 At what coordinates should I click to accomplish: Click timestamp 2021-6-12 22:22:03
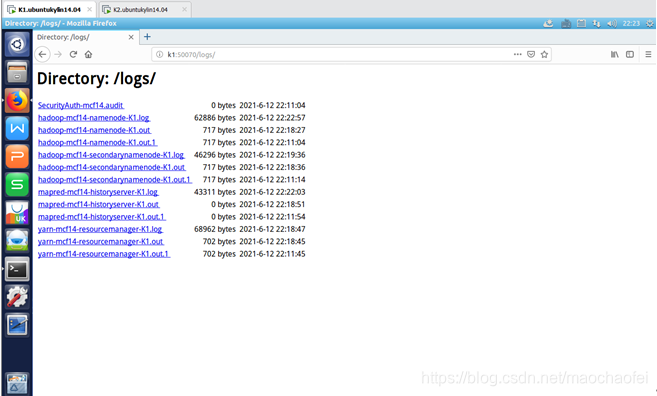click(272, 192)
